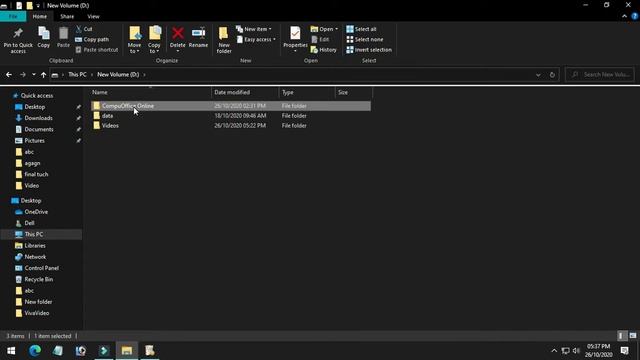Show file History
The height and width of the screenshot is (360, 640).
click(x=324, y=50)
